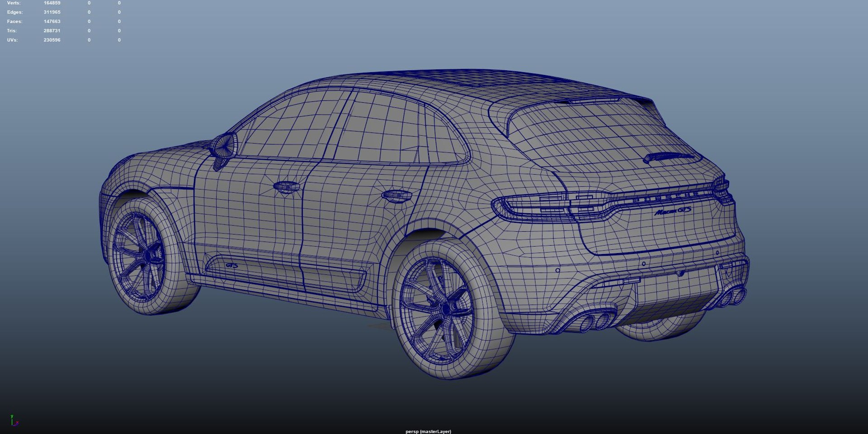The height and width of the screenshot is (434, 868).
Task: Click the Tris count value 288731
Action: point(52,31)
